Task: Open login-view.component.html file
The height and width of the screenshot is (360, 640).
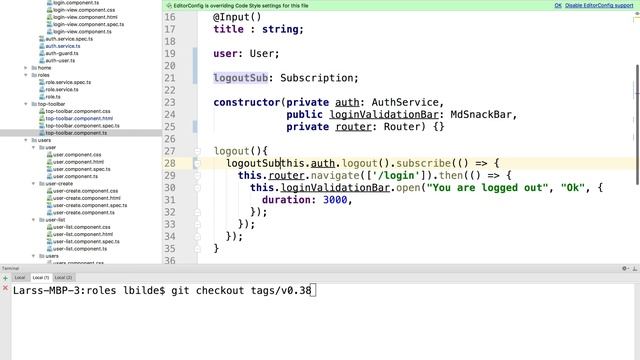Action: pos(82,17)
